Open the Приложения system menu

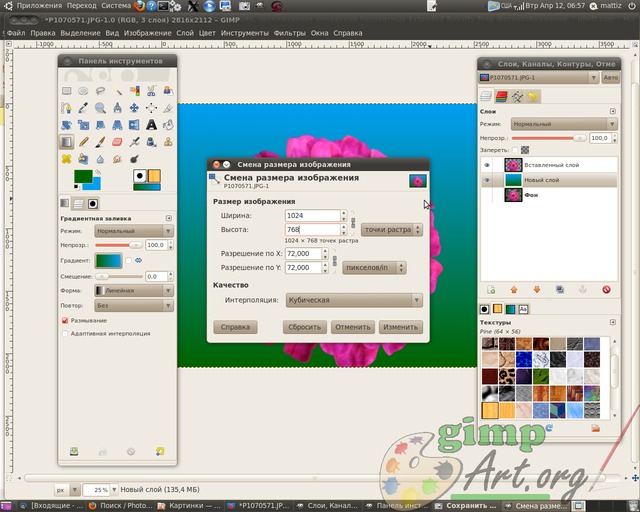[39, 6]
